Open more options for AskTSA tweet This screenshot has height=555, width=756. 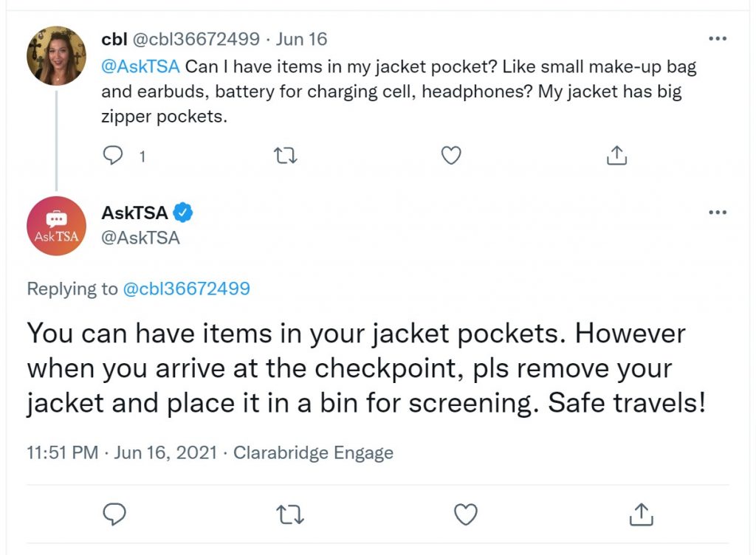[718, 212]
